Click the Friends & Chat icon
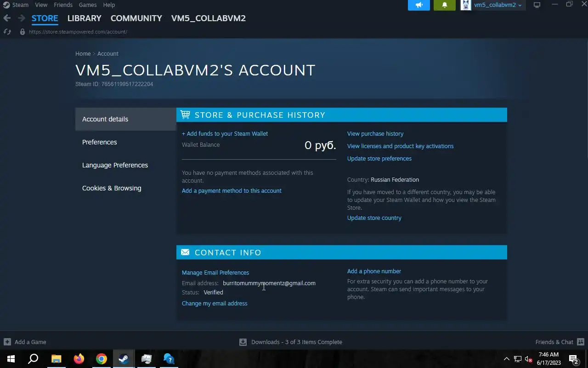The width and height of the screenshot is (588, 368). pyautogui.click(x=581, y=342)
